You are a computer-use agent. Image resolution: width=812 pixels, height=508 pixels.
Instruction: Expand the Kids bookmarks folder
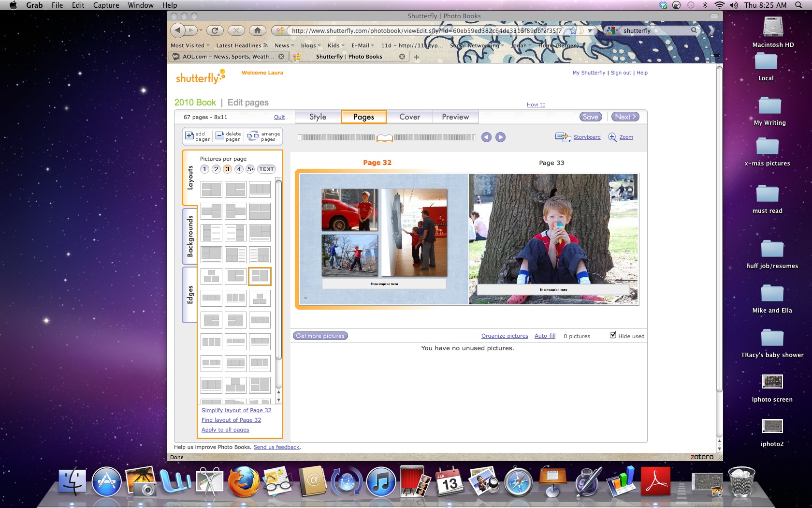pos(336,45)
